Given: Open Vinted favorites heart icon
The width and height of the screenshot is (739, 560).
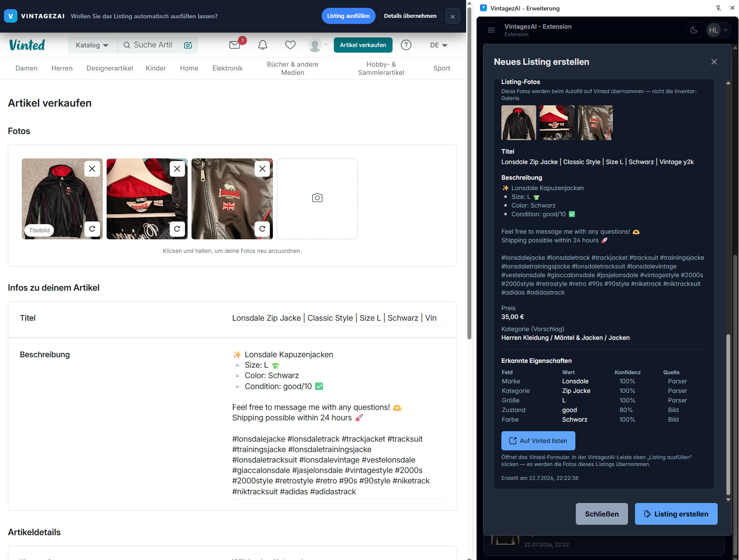Looking at the screenshot, I should pos(290,45).
